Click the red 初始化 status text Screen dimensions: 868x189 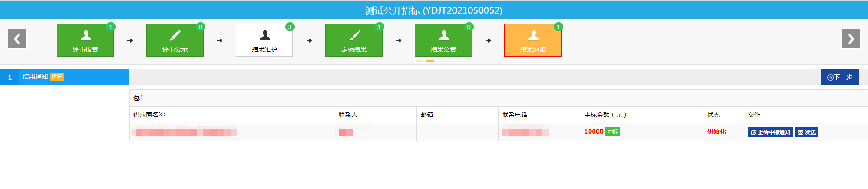click(716, 131)
